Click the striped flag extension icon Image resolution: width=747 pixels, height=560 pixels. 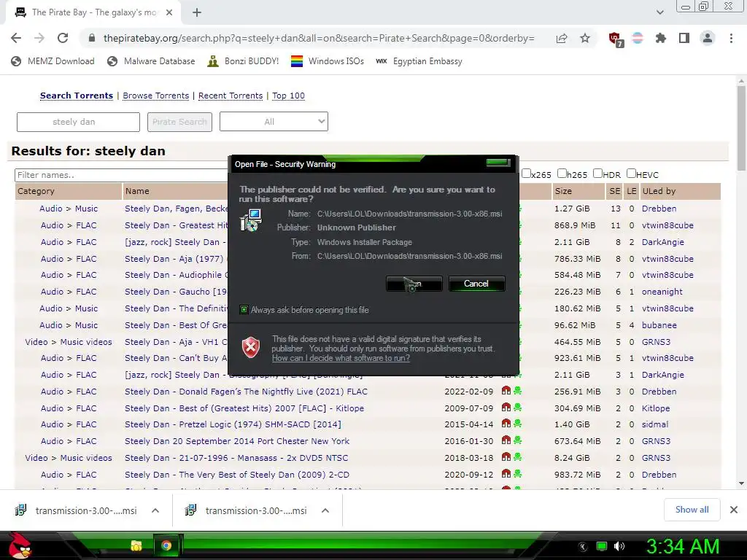[x=638, y=38]
